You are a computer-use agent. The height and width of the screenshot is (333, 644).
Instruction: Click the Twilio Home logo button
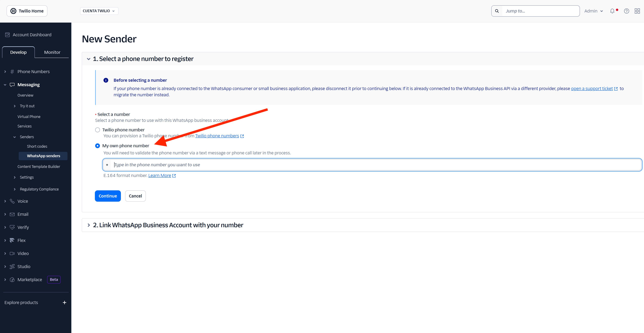pos(27,11)
